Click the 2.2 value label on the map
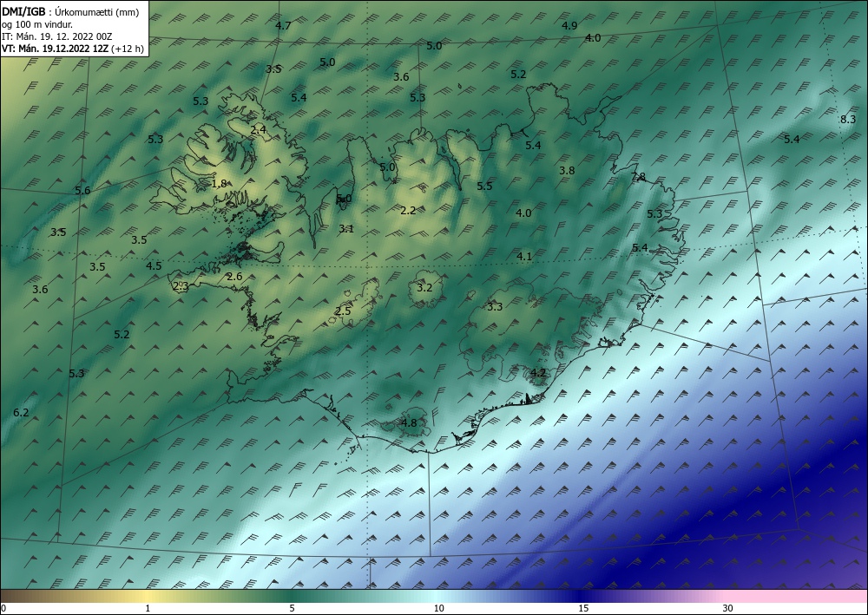Image resolution: width=868 pixels, height=615 pixels. pos(408,210)
